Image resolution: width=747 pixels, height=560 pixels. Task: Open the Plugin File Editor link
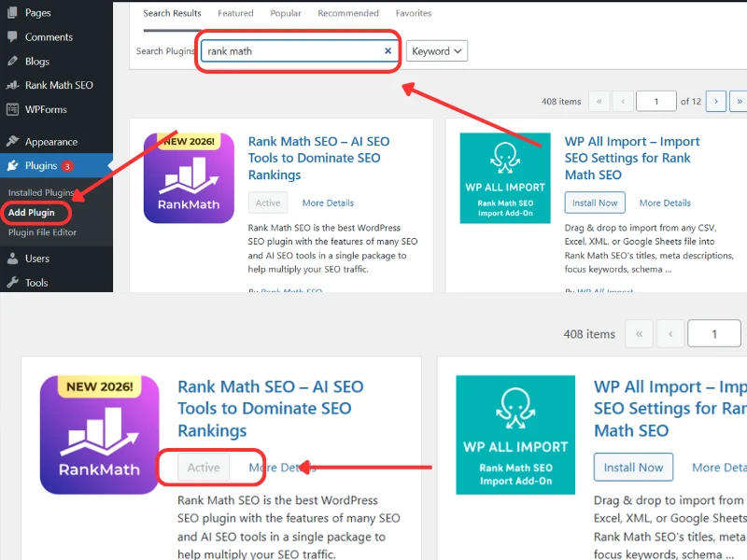coord(43,232)
